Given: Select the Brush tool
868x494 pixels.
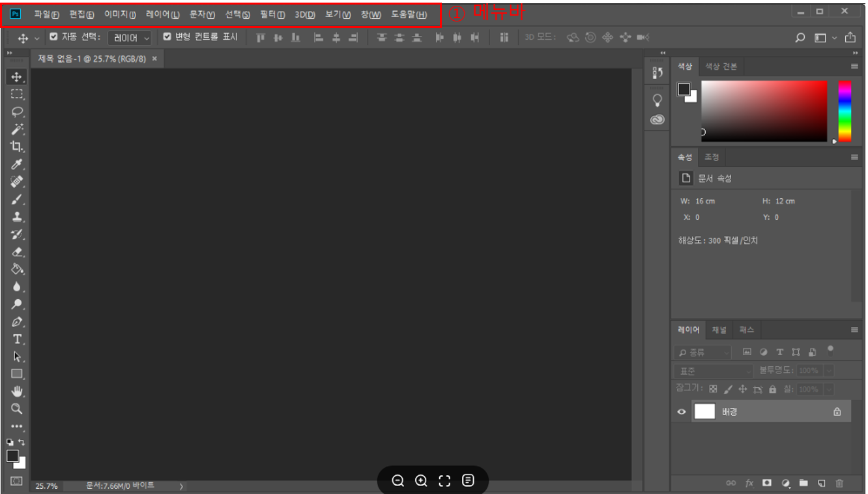Looking at the screenshot, I should pos(16,199).
